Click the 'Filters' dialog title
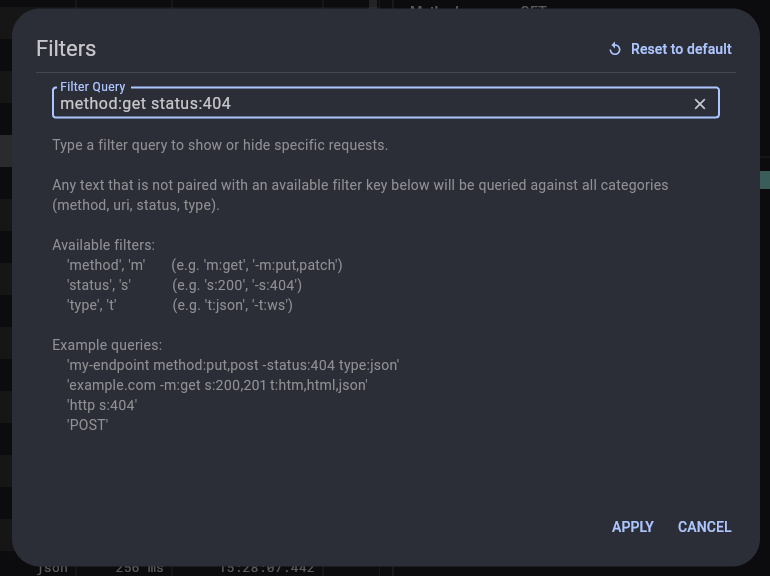This screenshot has height=576, width=770. point(66,49)
